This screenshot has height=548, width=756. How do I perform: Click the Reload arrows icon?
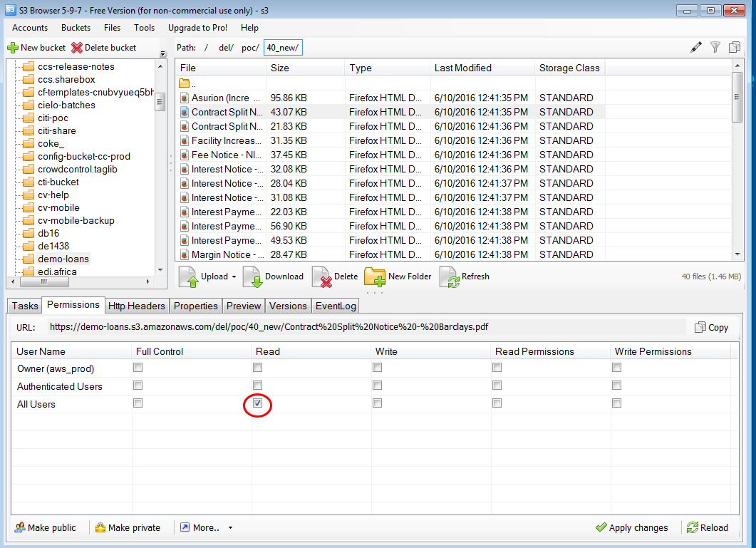point(693,527)
